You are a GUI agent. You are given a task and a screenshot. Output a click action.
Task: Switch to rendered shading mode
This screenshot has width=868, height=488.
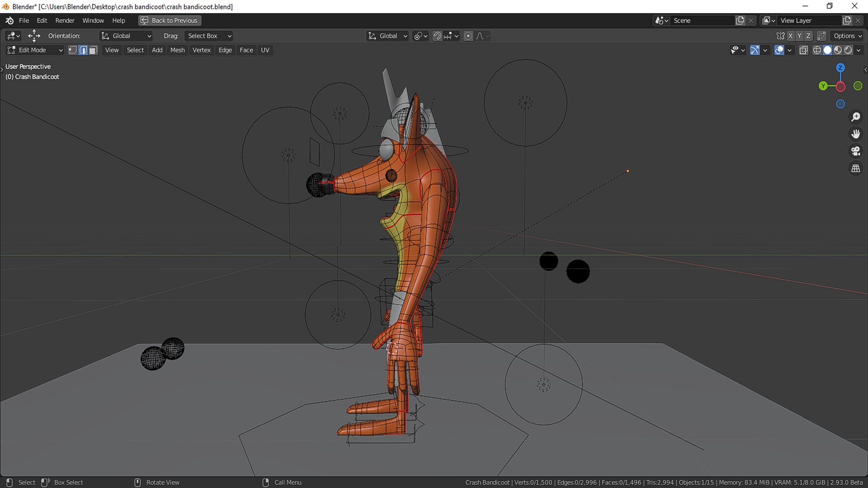pos(848,50)
